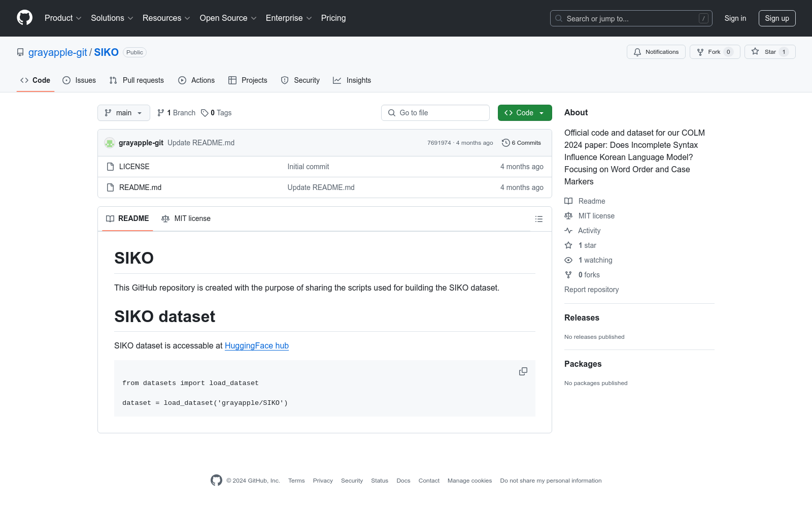812x508 pixels.
Task: Click Do not share my personal information
Action: [551, 481]
